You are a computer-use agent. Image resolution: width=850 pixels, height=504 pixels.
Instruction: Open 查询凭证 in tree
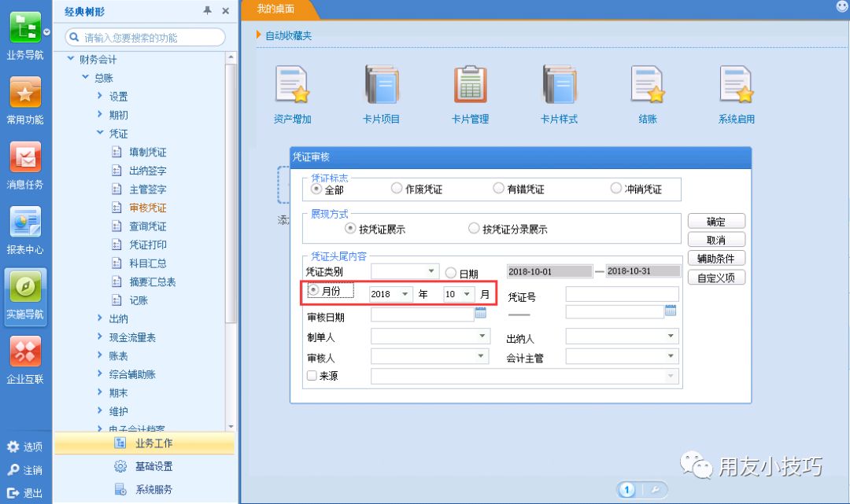tap(147, 226)
